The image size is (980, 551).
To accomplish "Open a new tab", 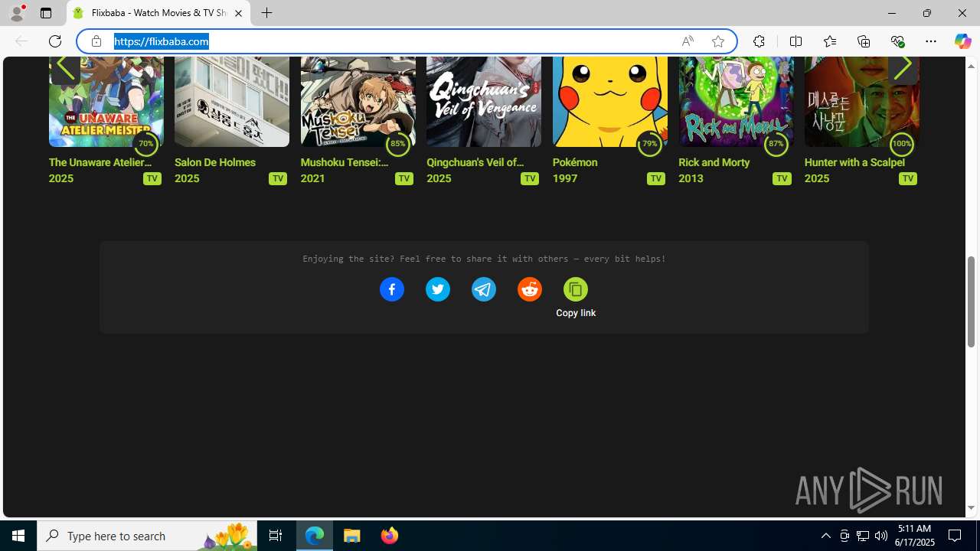I will pyautogui.click(x=266, y=13).
